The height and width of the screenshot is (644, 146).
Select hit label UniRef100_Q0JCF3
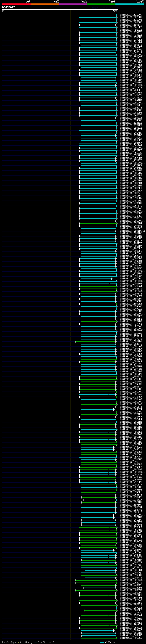[x=131, y=90]
